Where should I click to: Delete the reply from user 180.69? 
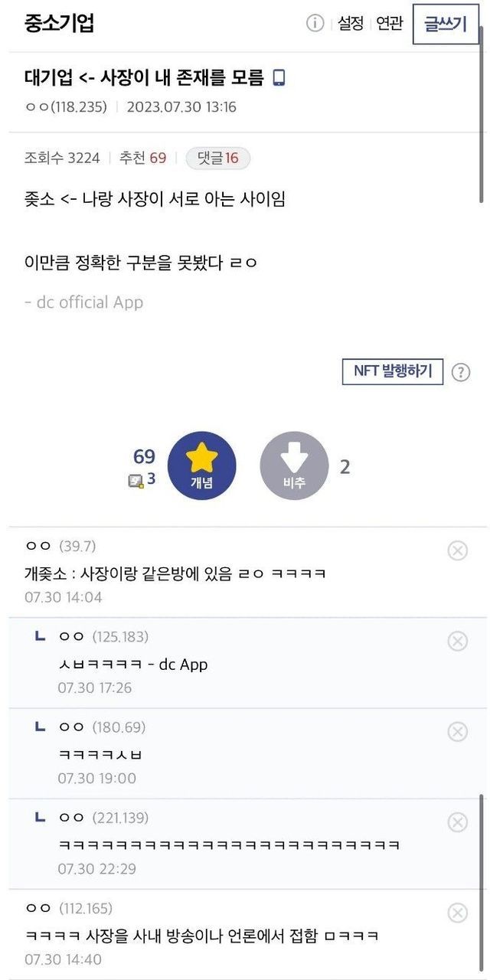pos(457,732)
